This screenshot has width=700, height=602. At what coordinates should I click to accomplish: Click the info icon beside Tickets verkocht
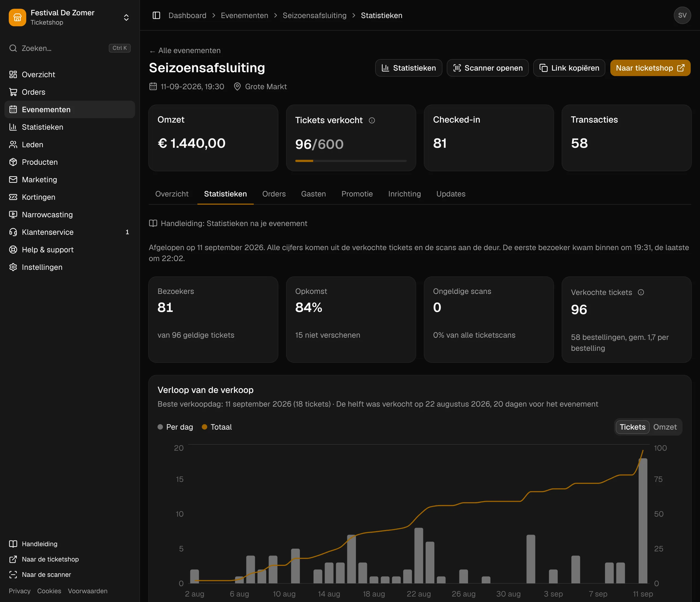click(372, 120)
